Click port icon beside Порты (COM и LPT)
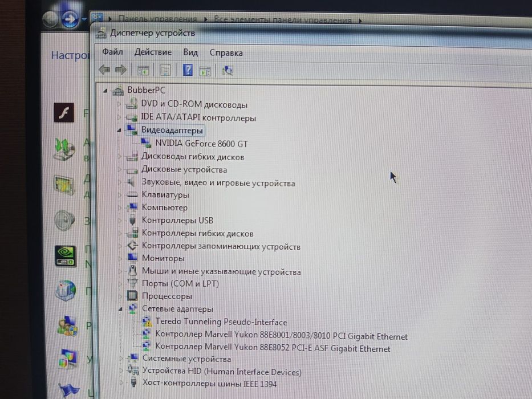The image size is (532, 399). [x=132, y=283]
